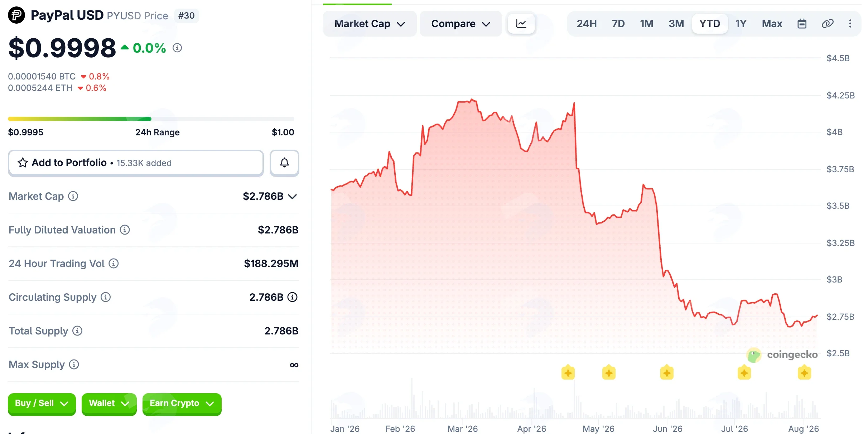Click the 24h Range progress bar

(x=151, y=119)
